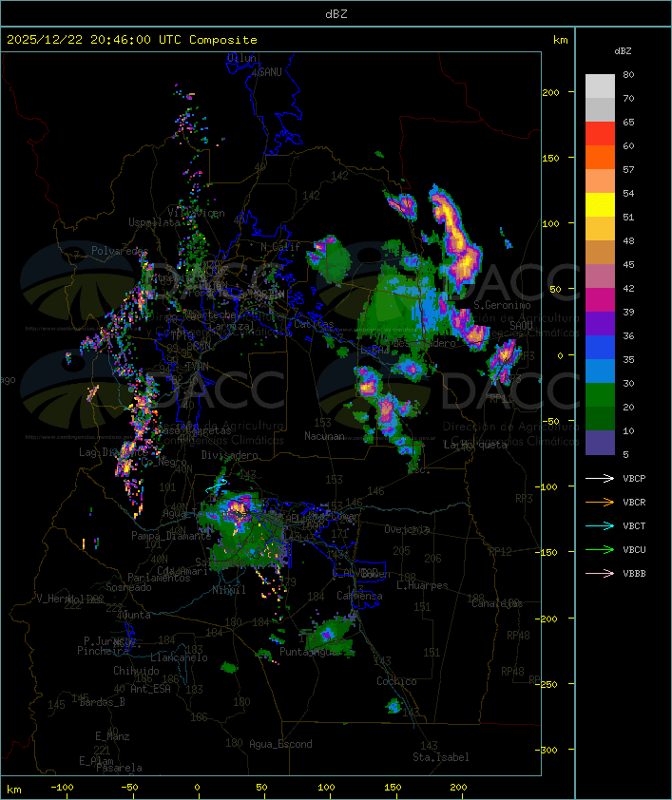
Task: Pick the magenta 39-42 dBZ swatch
Action: click(600, 300)
